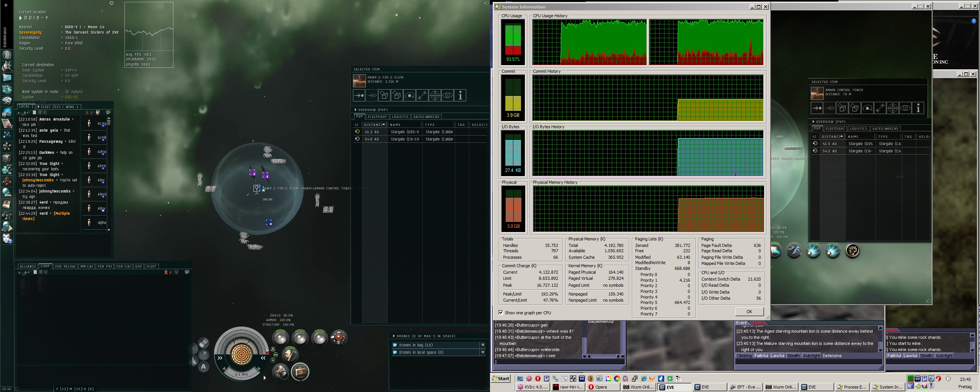
Task: Expand the Current location ROIR-Y arrow
Action: (21, 18)
